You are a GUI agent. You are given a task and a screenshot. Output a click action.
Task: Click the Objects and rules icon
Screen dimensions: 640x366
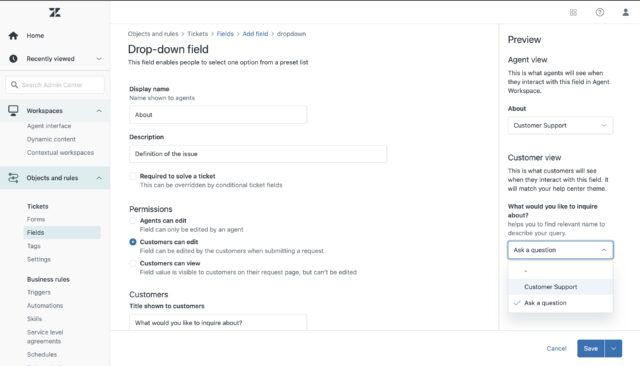13,178
